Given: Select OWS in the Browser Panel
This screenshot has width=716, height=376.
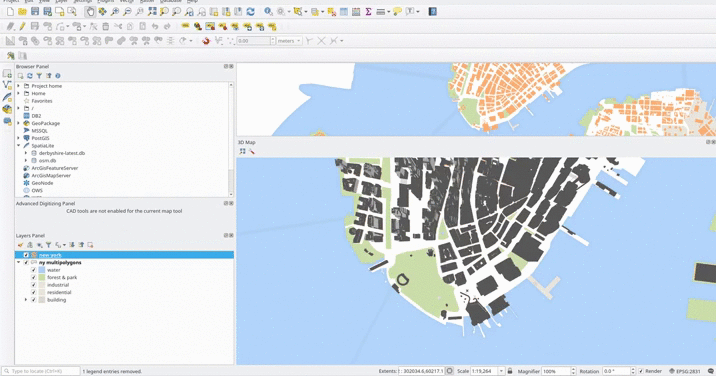Looking at the screenshot, I should 37,191.
